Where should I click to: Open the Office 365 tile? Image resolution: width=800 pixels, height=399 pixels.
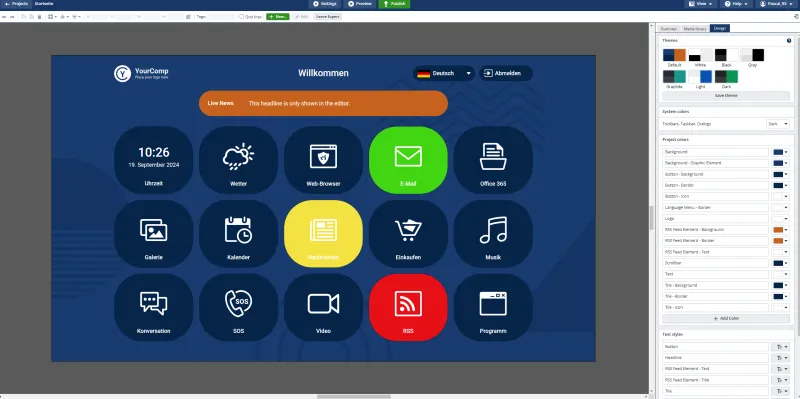click(x=493, y=160)
